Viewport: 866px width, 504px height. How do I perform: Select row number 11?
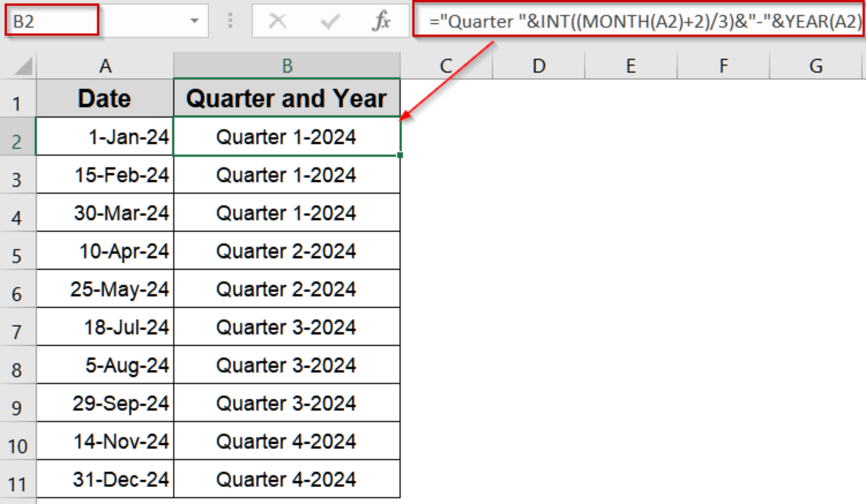18,479
